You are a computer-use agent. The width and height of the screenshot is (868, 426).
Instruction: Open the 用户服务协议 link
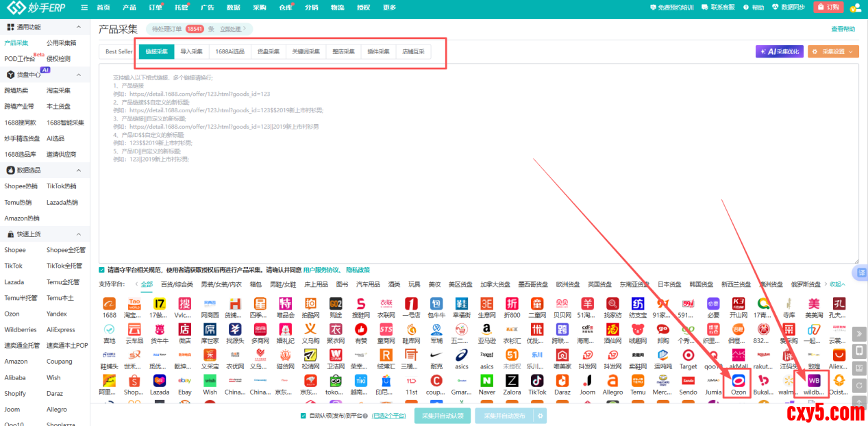(321, 270)
